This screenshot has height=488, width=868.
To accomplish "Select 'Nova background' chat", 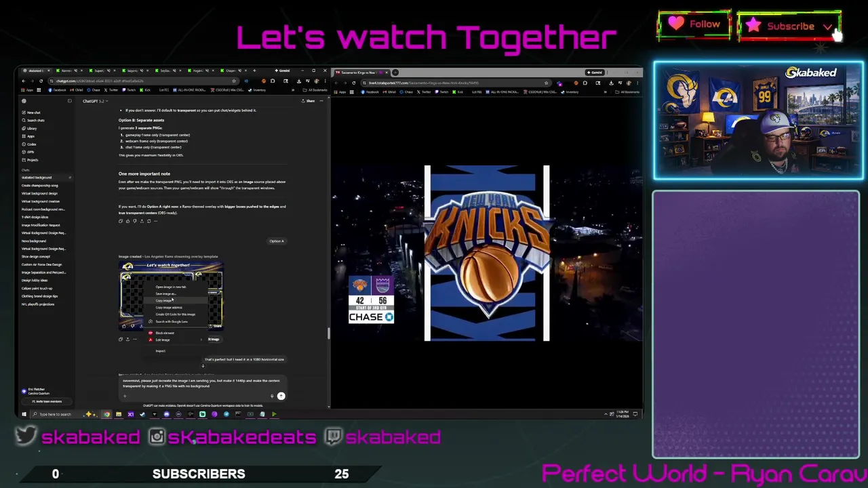I will point(34,241).
